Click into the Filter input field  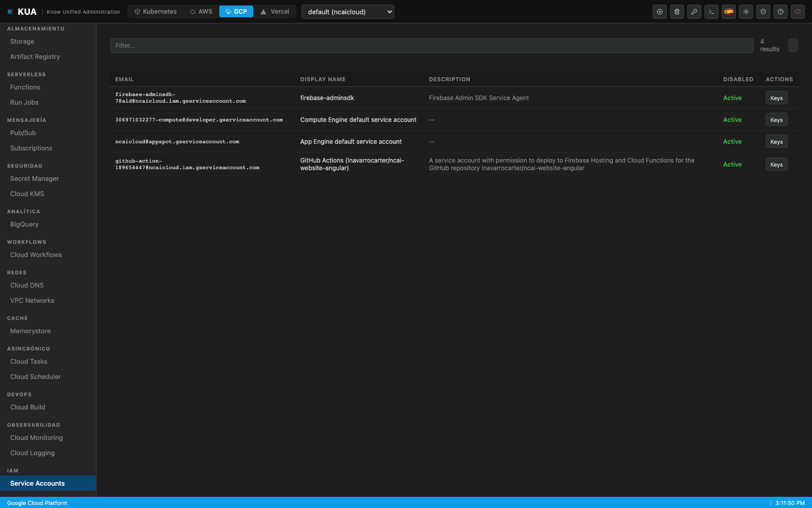point(432,45)
